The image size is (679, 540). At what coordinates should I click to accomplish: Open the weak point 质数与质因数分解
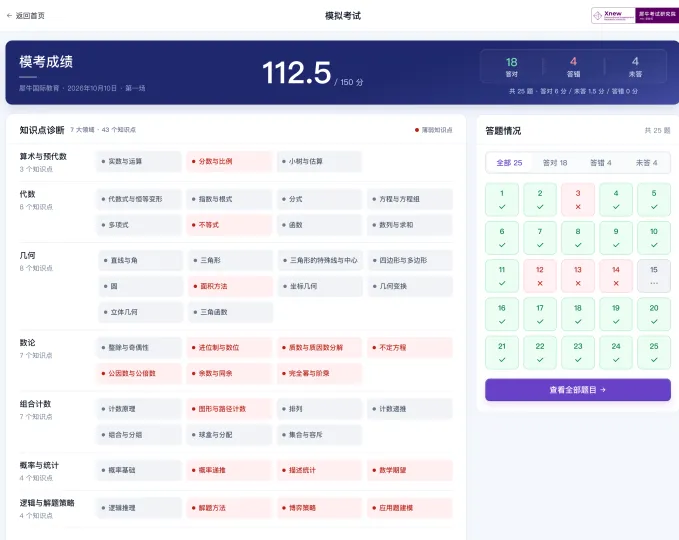320,347
